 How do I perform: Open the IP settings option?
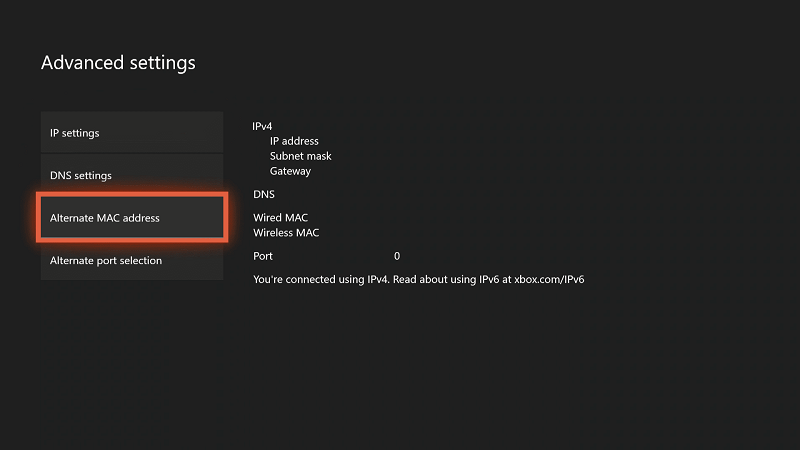tap(131, 133)
